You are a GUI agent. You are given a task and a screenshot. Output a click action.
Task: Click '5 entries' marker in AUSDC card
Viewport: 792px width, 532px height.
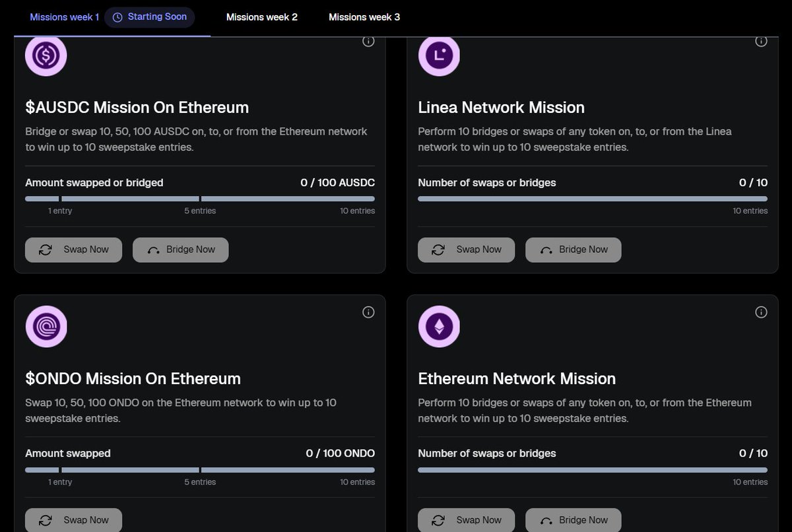point(200,211)
